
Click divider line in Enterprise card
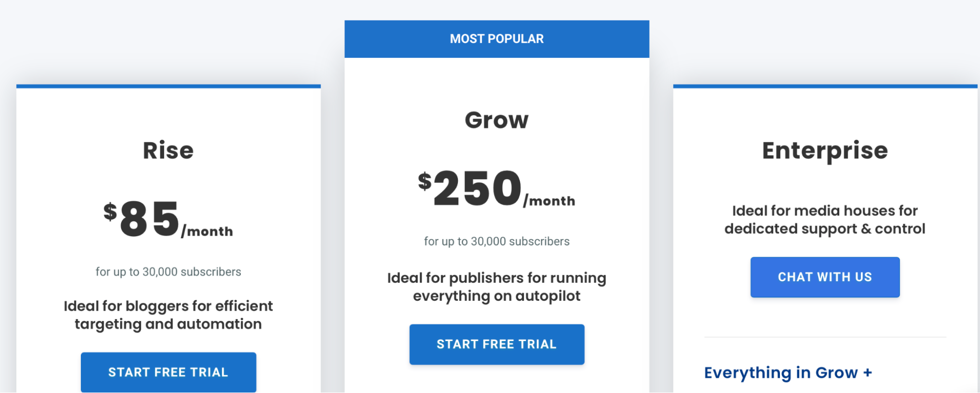pos(825,337)
